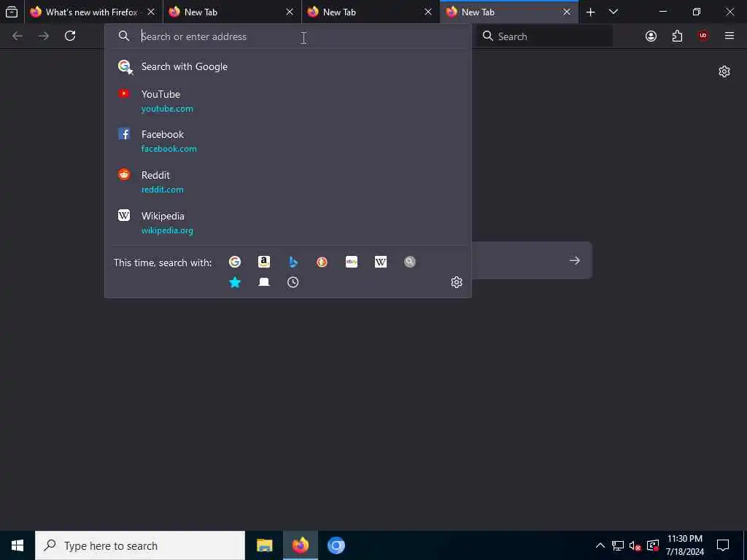Viewport: 747px width, 560px height.
Task: Search this time with eBay icon
Action: point(352,262)
